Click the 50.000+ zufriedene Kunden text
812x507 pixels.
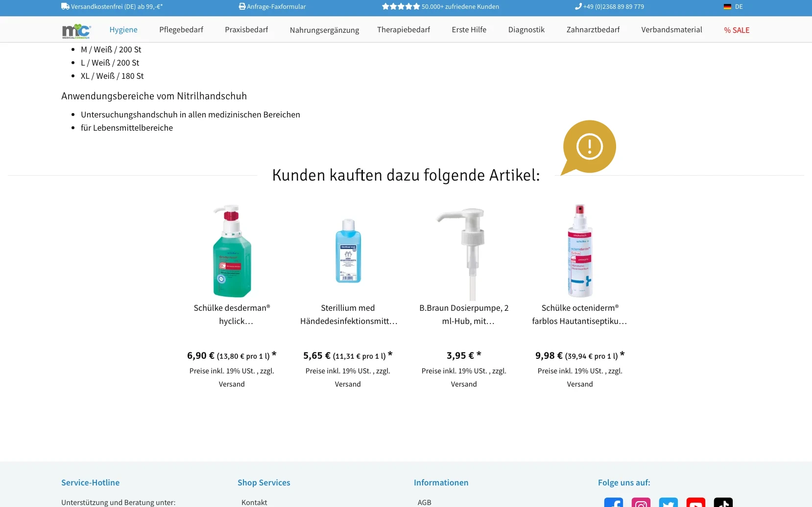tap(460, 6)
